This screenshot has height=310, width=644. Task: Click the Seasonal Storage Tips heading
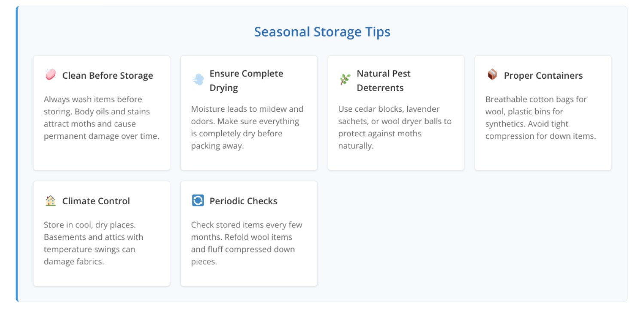[x=322, y=32]
